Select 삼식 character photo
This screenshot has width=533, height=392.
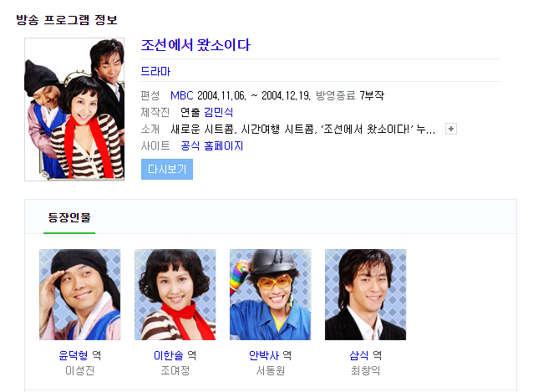(x=365, y=294)
